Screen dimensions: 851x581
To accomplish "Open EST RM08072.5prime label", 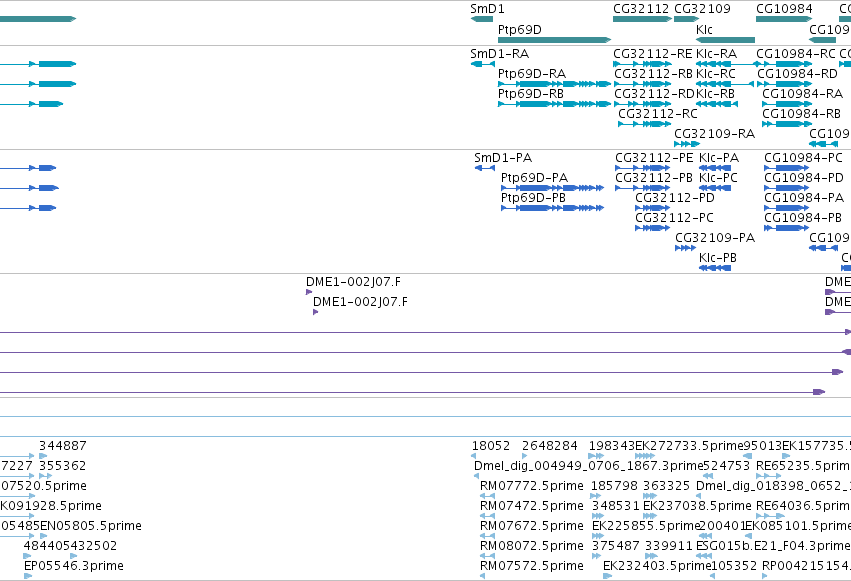I will pyautogui.click(x=532, y=545).
